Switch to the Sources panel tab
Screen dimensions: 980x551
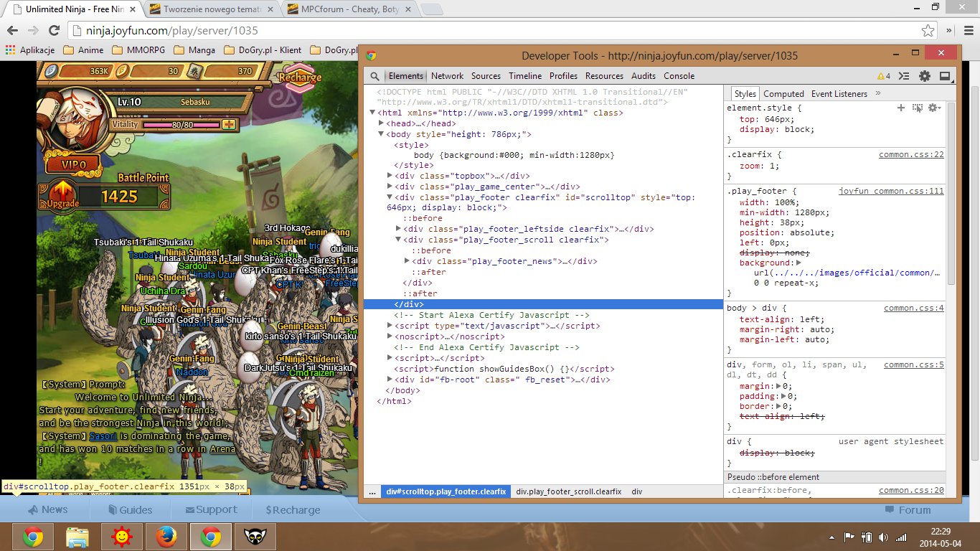coord(486,76)
